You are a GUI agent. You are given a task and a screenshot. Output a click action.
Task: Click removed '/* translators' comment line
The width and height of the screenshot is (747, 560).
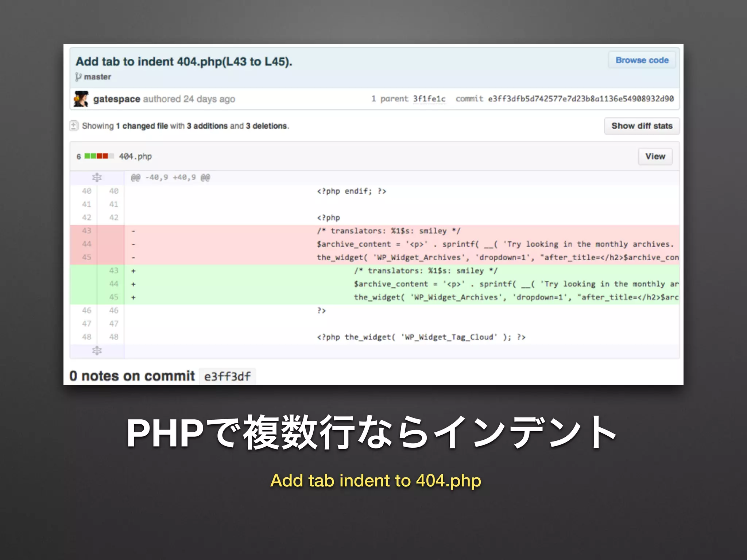click(x=388, y=231)
